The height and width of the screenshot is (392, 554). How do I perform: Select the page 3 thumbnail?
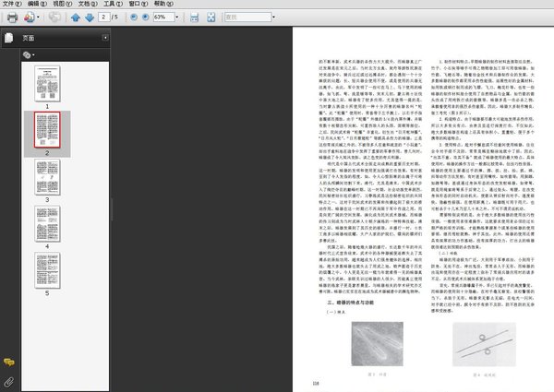[47, 177]
